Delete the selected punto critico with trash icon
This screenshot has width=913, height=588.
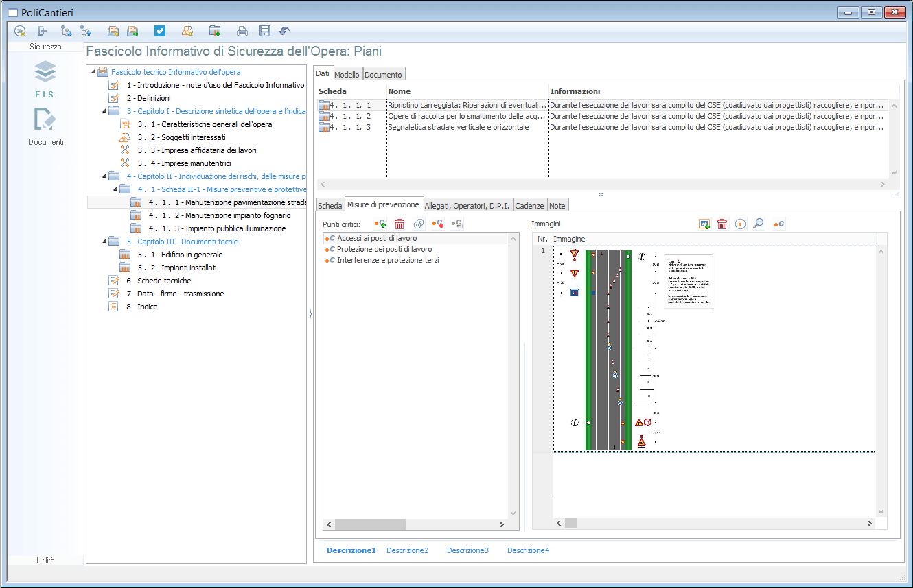click(400, 224)
